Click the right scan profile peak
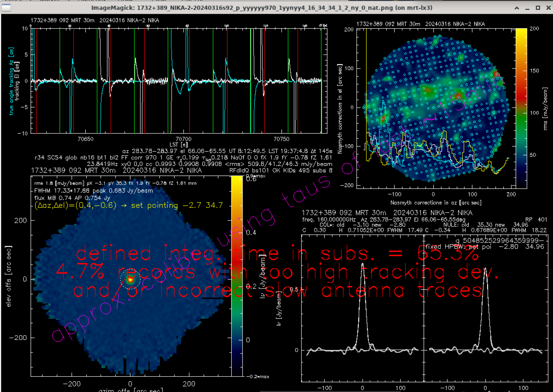 click(485, 270)
